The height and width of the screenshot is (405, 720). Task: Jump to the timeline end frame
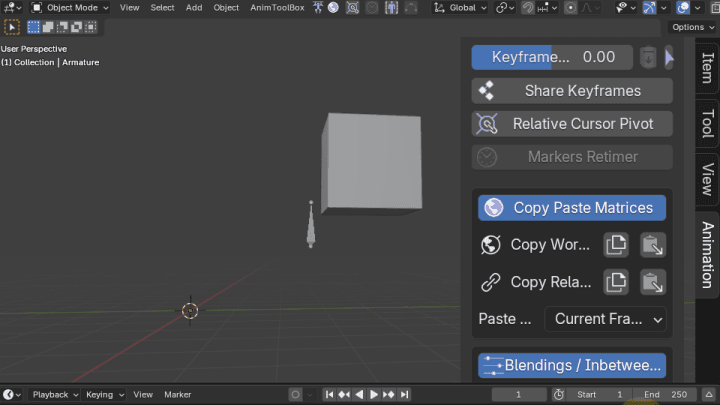pos(404,395)
